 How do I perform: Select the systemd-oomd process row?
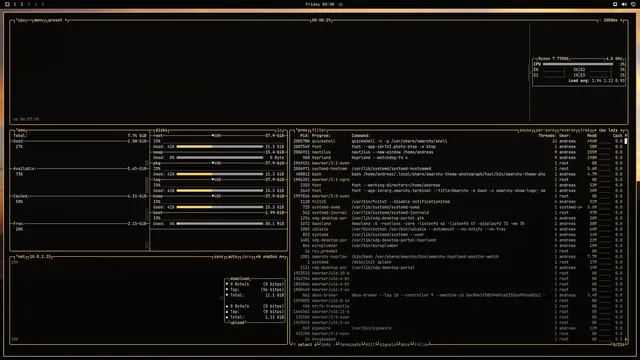pos(458,207)
